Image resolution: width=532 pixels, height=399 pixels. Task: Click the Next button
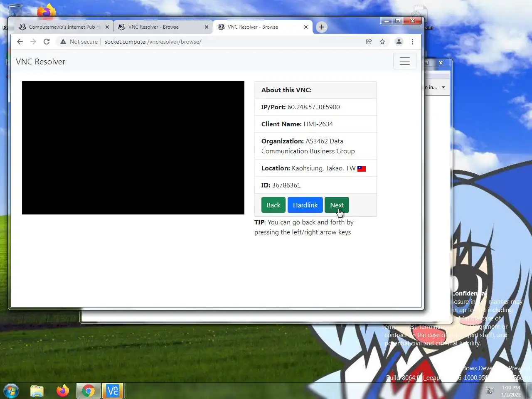337,205
